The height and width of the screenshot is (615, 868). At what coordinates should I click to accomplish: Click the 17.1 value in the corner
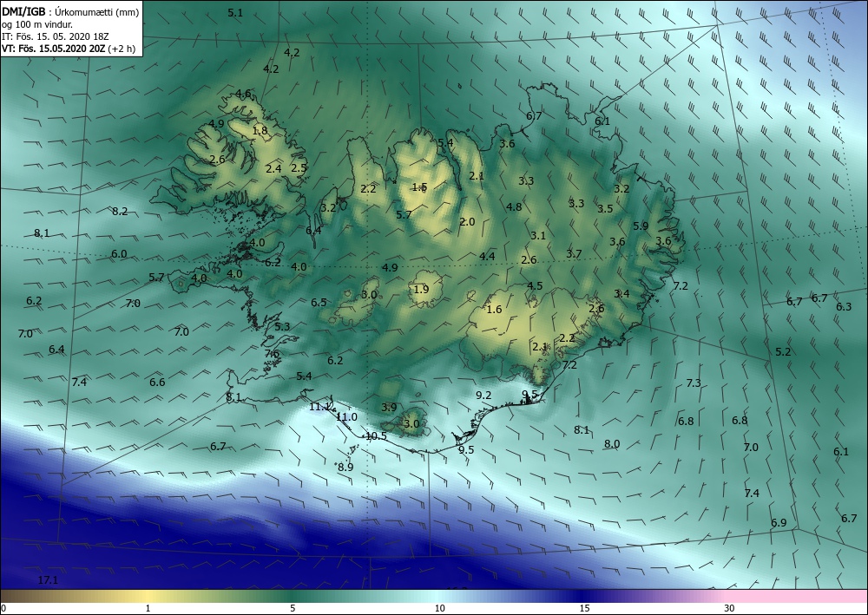tap(48, 579)
